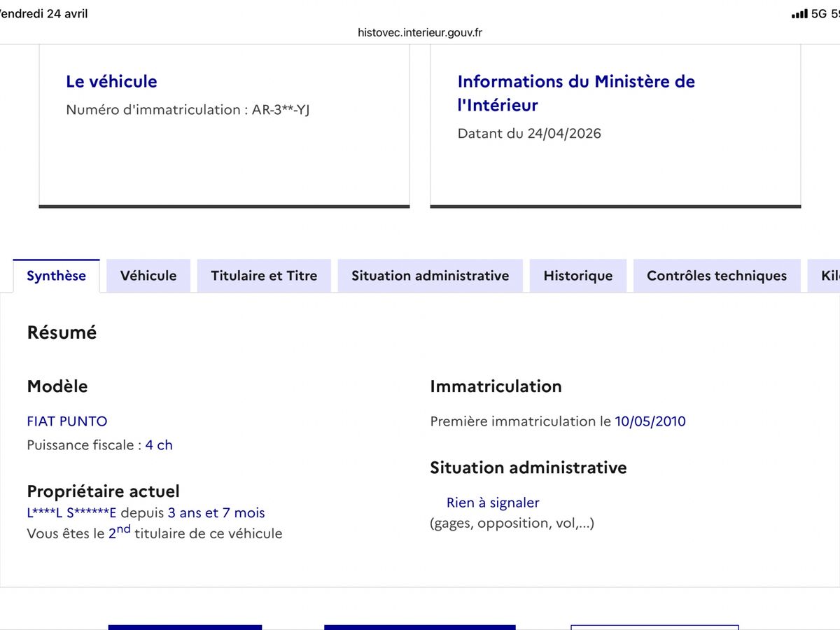Click the 10/05/2010 first registration date
This screenshot has width=840, height=630.
point(650,421)
